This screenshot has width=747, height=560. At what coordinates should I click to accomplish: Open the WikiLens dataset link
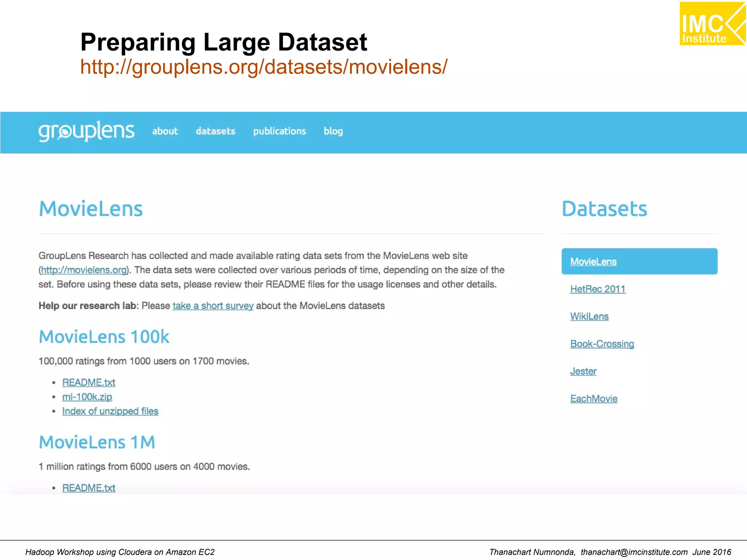(x=589, y=316)
